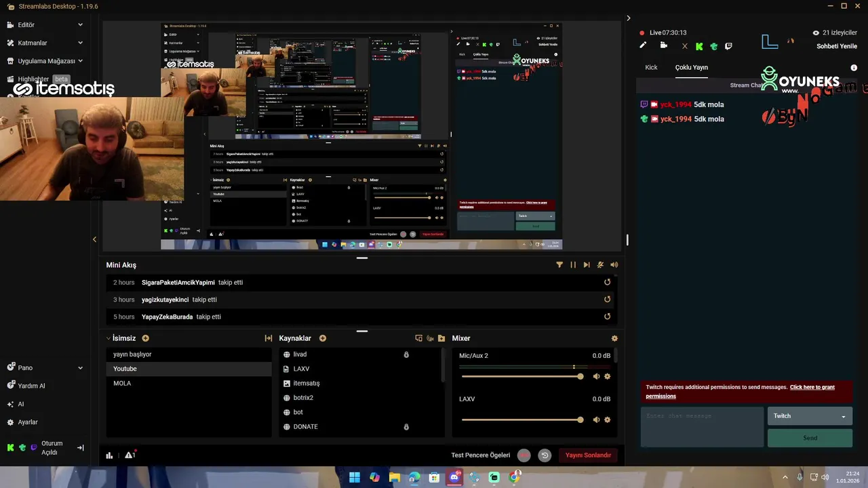Click the Twitch platform icon in chat header
Image resolution: width=868 pixels, height=488 pixels.
pyautogui.click(x=728, y=47)
